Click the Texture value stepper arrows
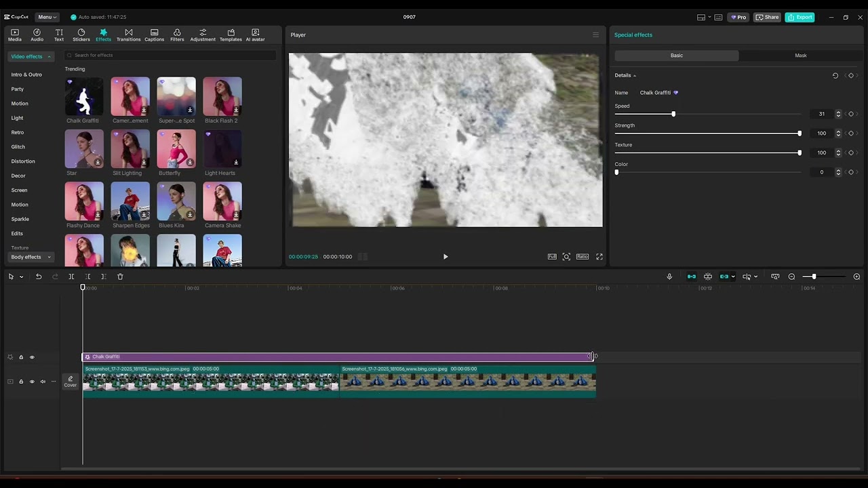 click(838, 152)
